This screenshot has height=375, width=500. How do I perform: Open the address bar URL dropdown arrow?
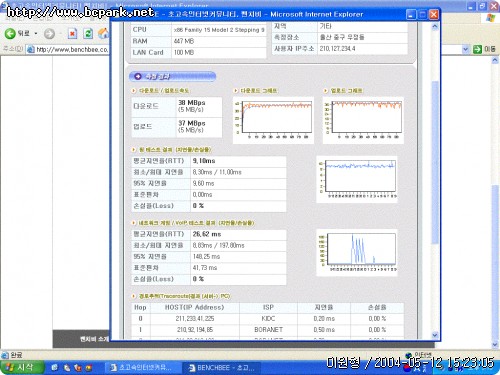[x=465, y=49]
